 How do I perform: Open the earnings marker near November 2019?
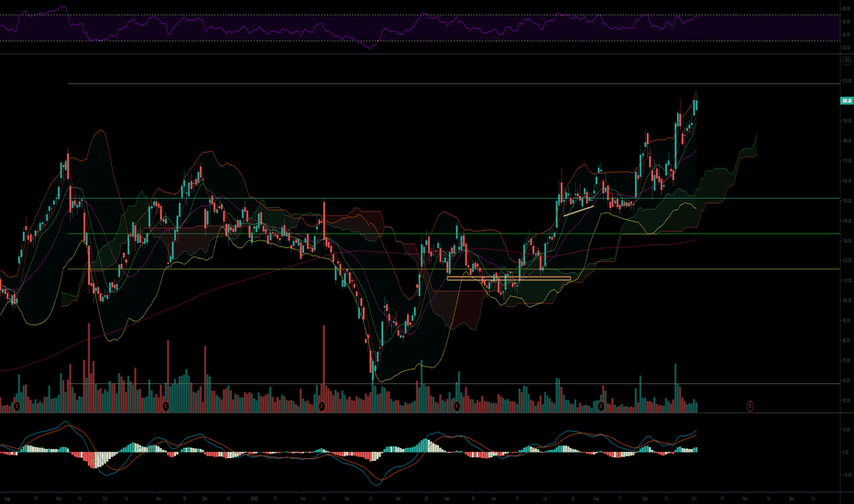click(x=166, y=406)
